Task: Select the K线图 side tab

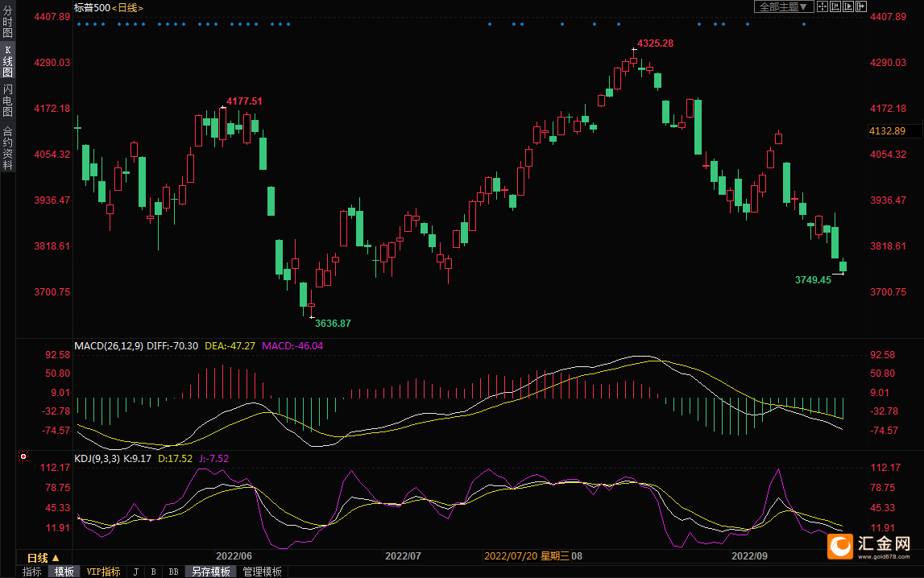Action: [x=7, y=60]
